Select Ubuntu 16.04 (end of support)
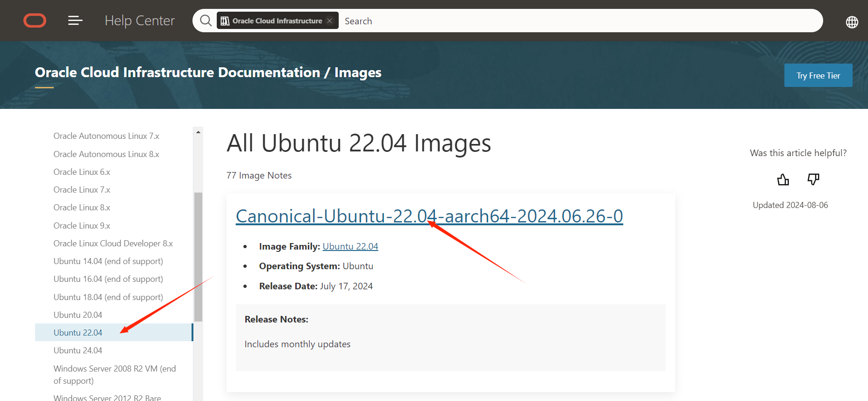Viewport: 868px width, 401px height. point(108,279)
